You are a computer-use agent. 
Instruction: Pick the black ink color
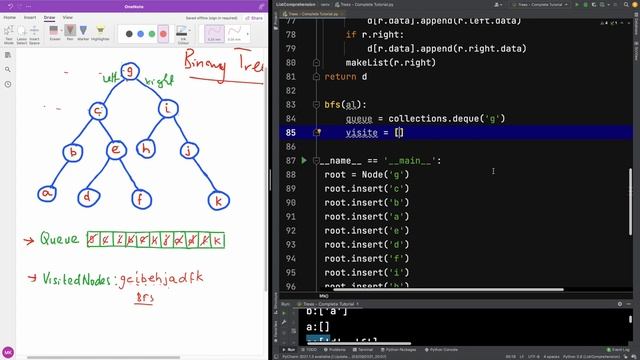coord(129,34)
